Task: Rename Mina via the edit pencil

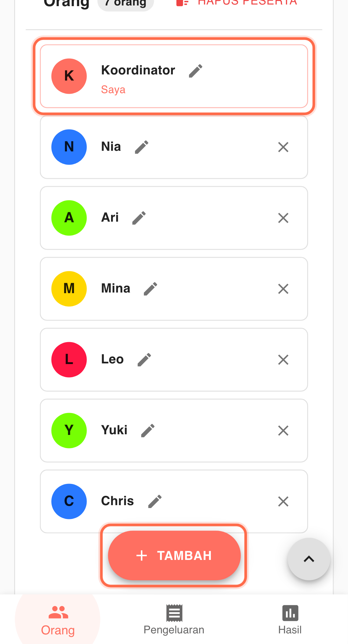Action: 150,289
